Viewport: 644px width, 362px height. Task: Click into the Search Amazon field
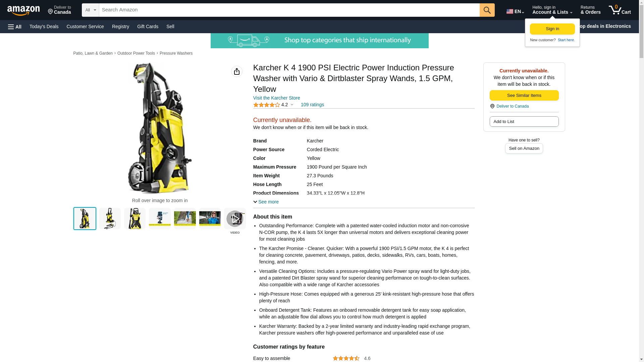click(x=289, y=10)
